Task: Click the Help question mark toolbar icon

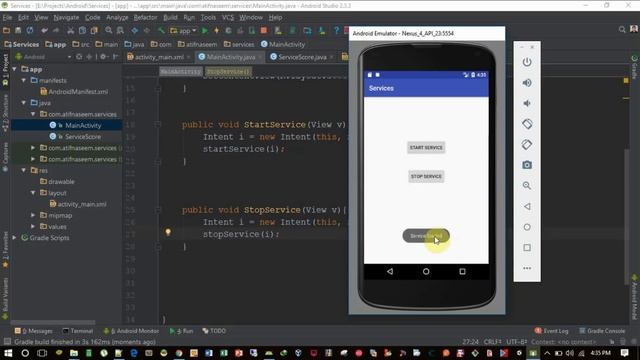Action: click(336, 31)
